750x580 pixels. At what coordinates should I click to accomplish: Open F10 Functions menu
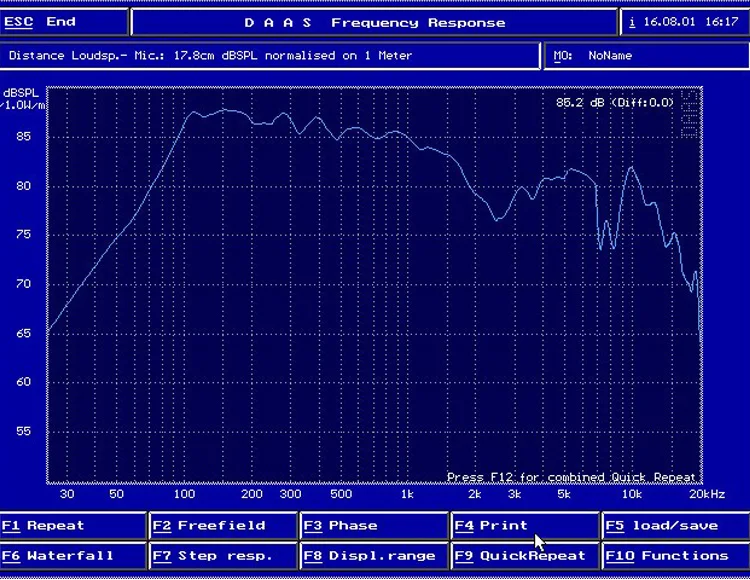click(x=676, y=556)
